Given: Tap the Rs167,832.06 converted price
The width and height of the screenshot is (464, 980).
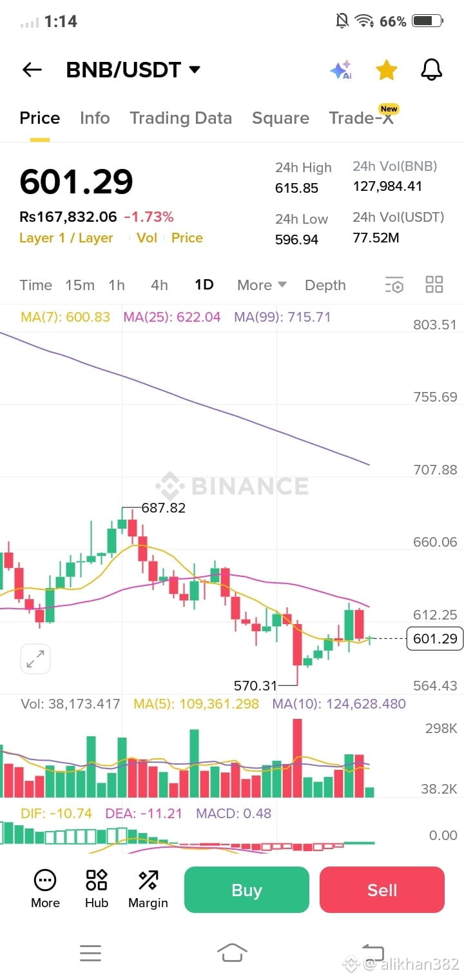Looking at the screenshot, I should click(68, 217).
